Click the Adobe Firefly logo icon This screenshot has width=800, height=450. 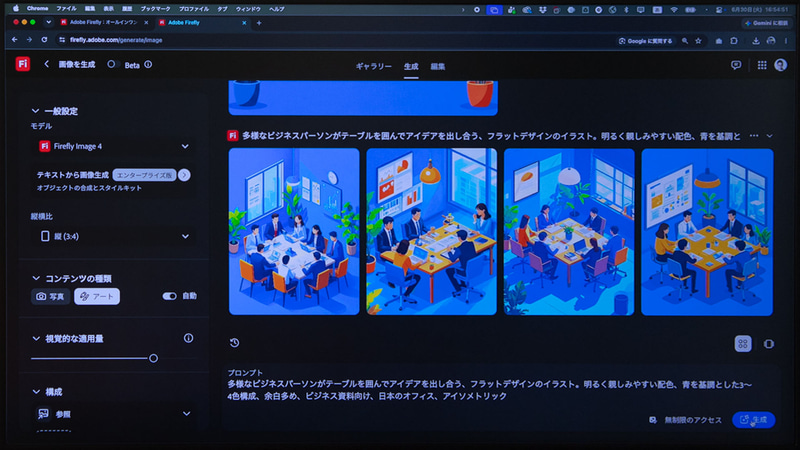pyautogui.click(x=22, y=64)
